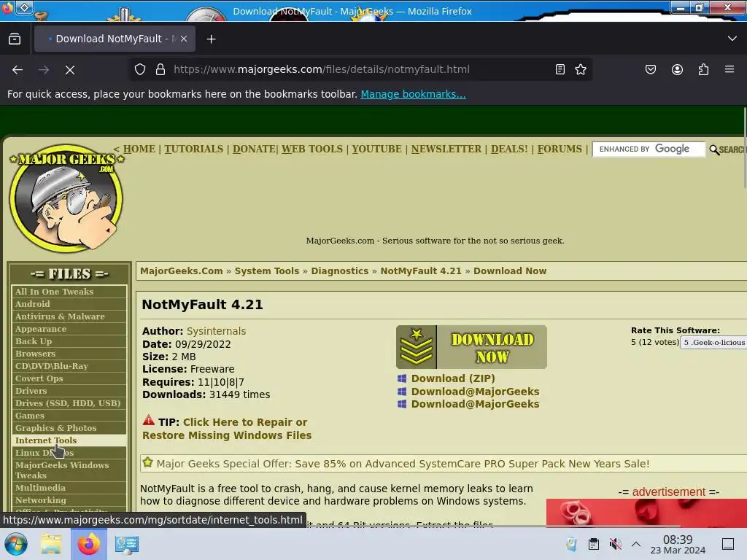747x560 pixels.
Task: Open the Games category
Action: (69, 415)
